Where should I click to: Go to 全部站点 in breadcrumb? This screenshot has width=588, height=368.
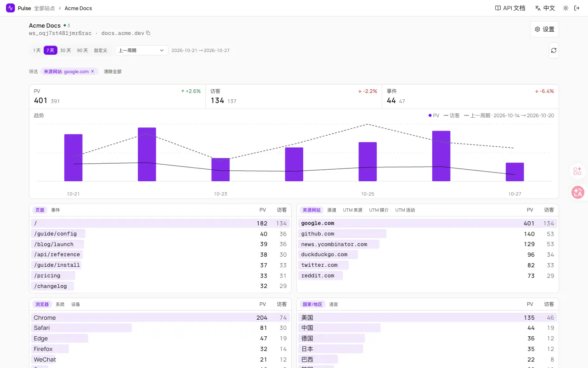(x=45, y=8)
